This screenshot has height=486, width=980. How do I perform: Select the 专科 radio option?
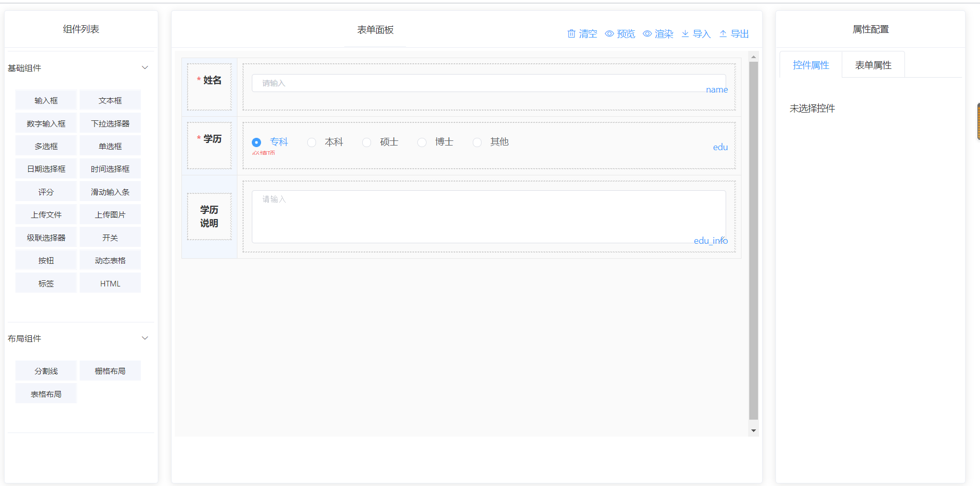[x=256, y=142]
